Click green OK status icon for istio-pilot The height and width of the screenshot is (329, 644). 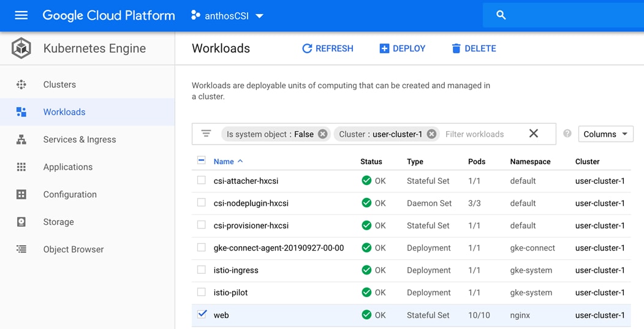(366, 292)
